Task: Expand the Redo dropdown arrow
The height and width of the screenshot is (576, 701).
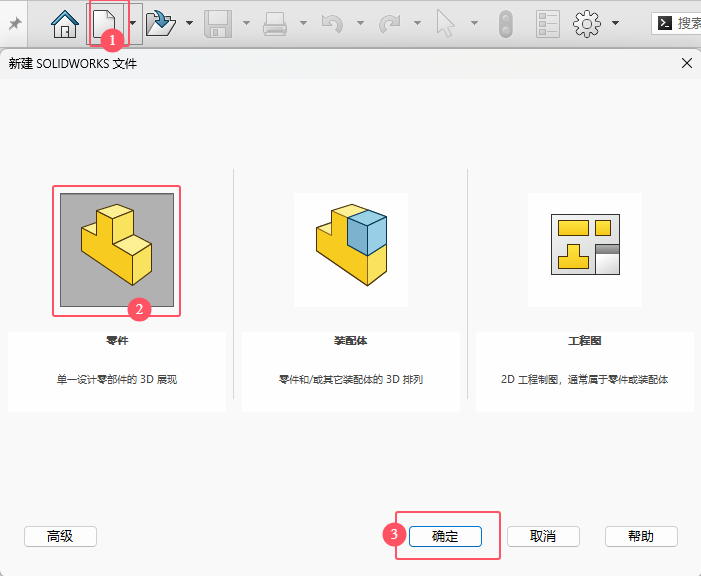Action: click(417, 23)
